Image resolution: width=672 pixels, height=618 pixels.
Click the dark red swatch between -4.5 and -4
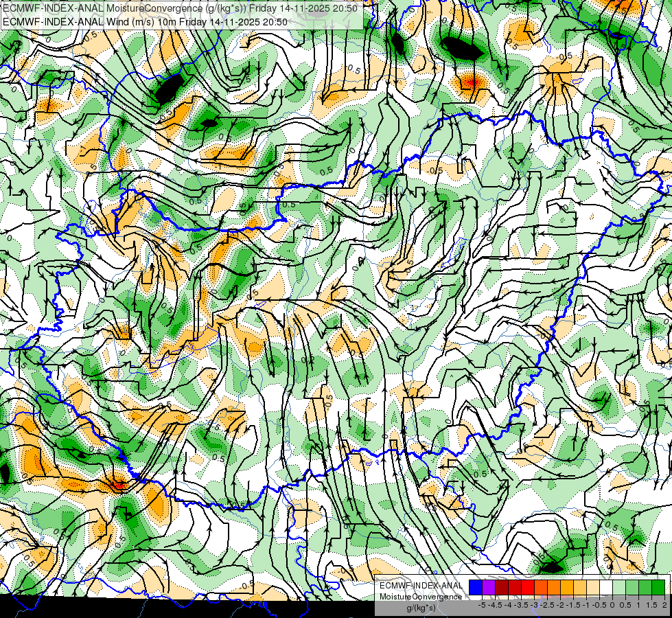click(502, 588)
